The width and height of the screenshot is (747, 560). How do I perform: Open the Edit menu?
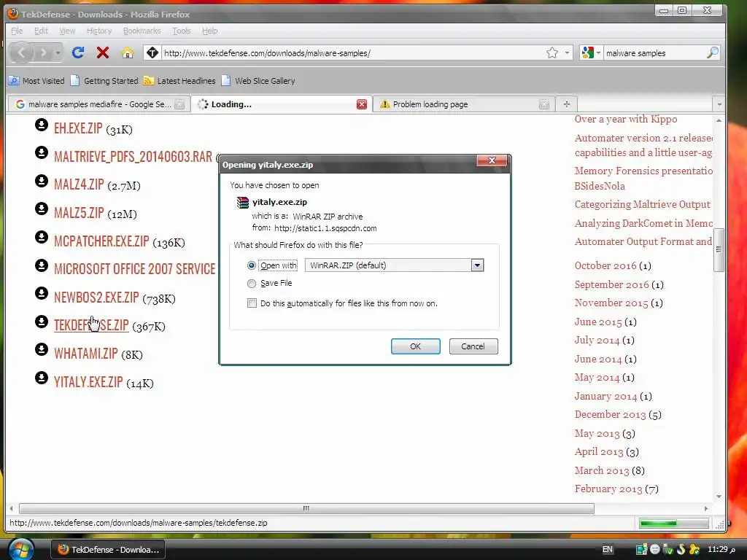(x=41, y=31)
